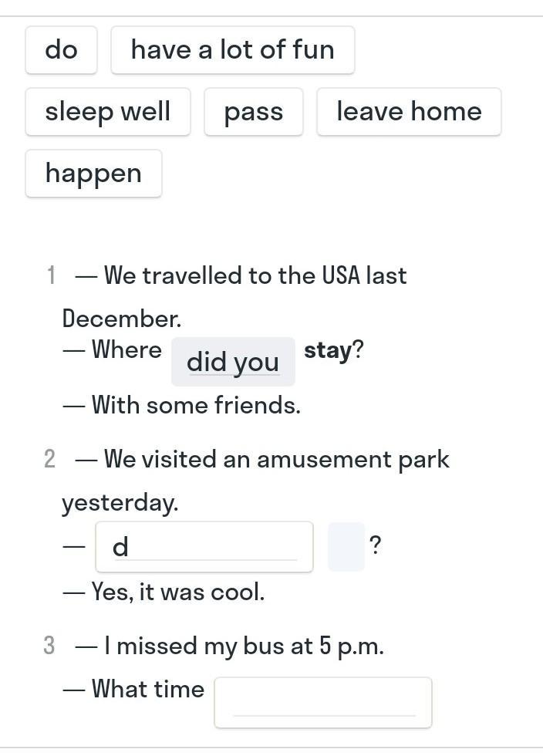Select the "do" word chip

click(x=61, y=50)
